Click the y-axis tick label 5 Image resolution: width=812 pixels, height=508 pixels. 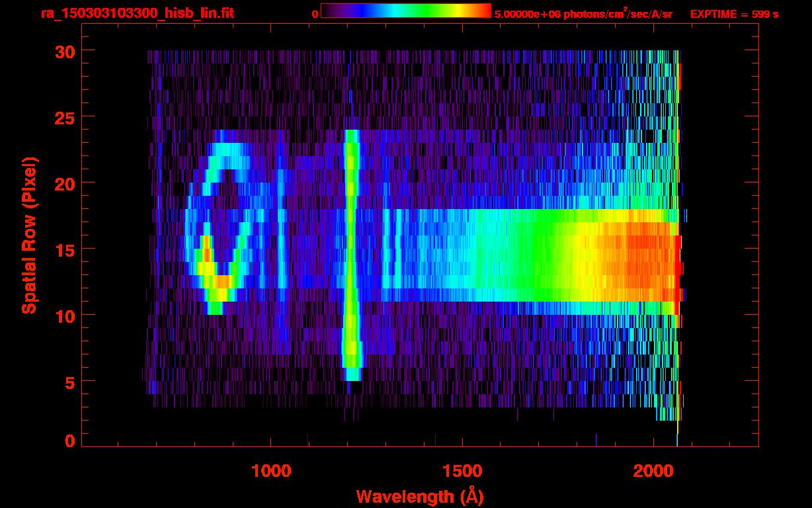coord(69,382)
